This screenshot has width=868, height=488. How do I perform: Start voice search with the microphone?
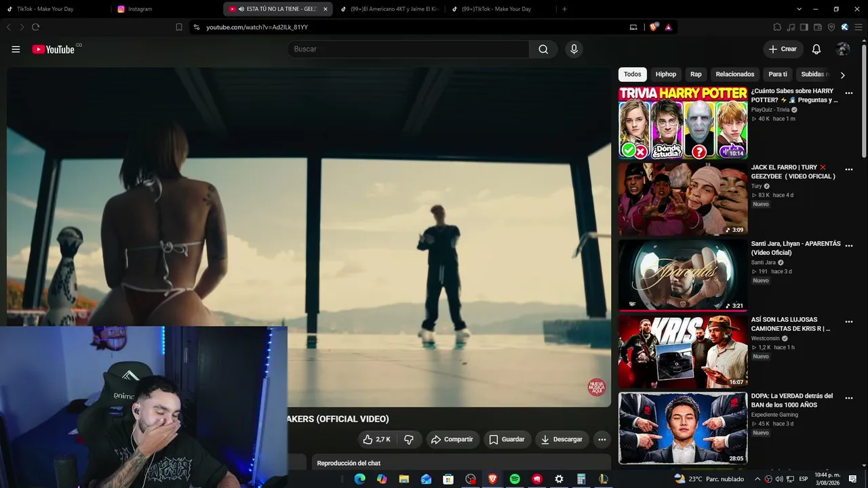[574, 49]
